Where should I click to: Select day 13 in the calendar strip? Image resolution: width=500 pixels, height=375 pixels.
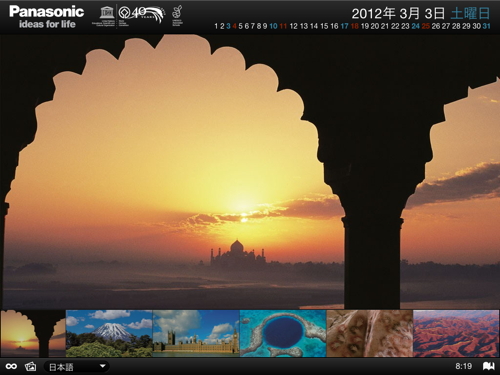(304, 26)
